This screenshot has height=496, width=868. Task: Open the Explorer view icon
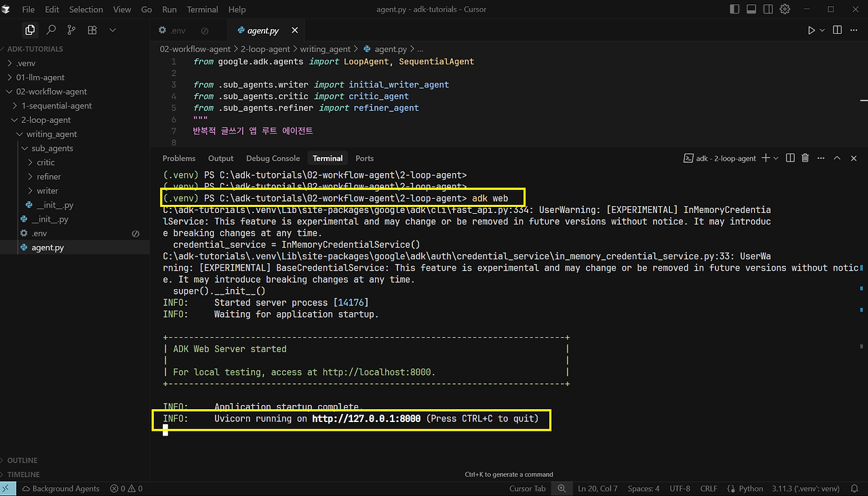30,30
